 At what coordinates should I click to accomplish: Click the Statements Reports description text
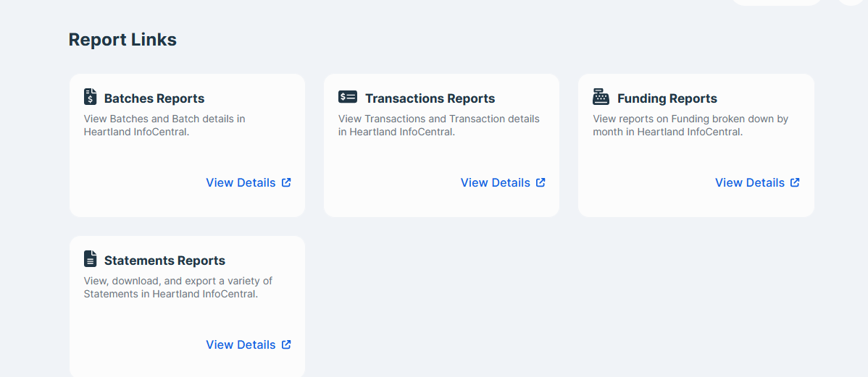coord(178,287)
